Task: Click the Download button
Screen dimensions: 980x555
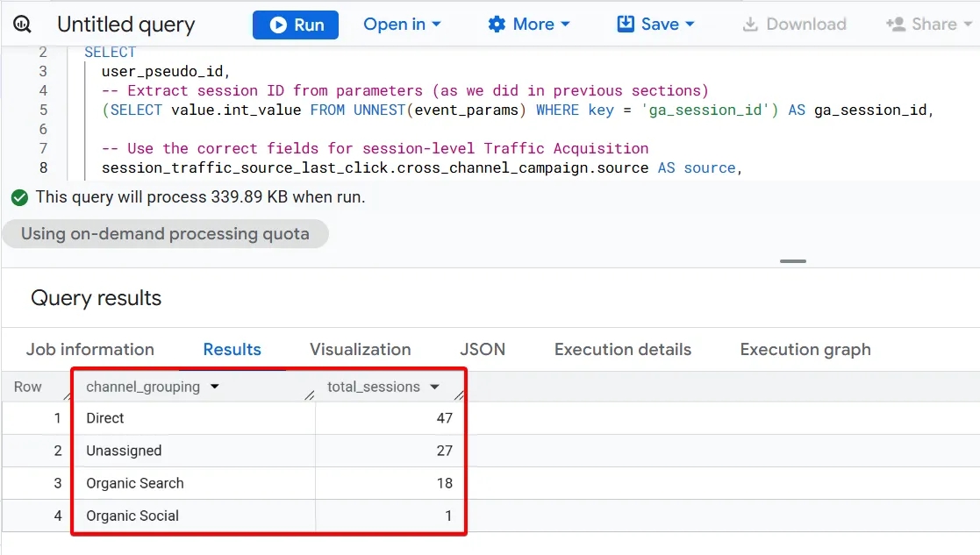Action: click(x=794, y=25)
